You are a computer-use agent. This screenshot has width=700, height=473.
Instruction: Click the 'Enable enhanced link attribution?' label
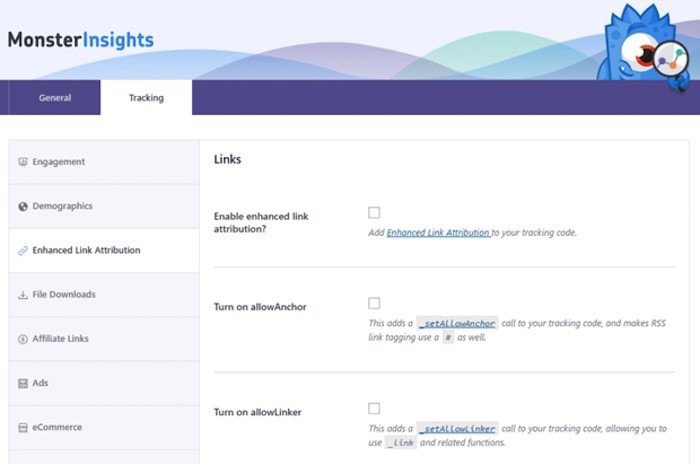click(261, 223)
